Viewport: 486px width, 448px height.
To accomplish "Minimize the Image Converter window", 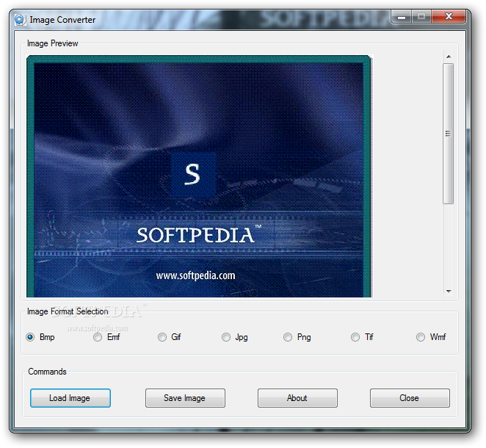I will click(402, 17).
